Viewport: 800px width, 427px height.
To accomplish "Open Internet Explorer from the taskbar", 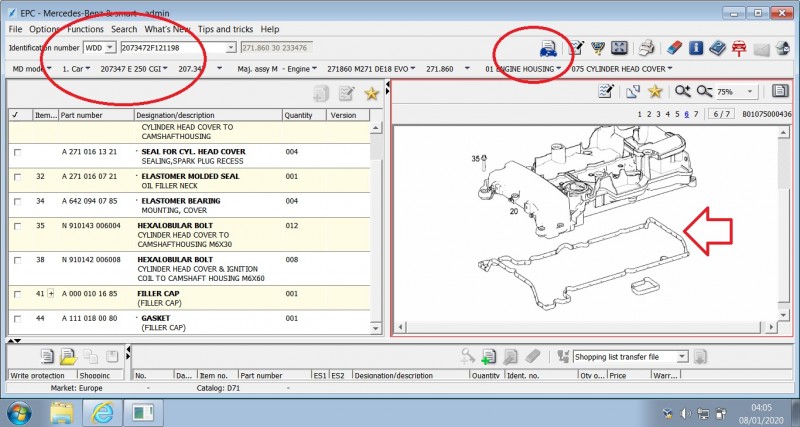I will click(x=102, y=413).
